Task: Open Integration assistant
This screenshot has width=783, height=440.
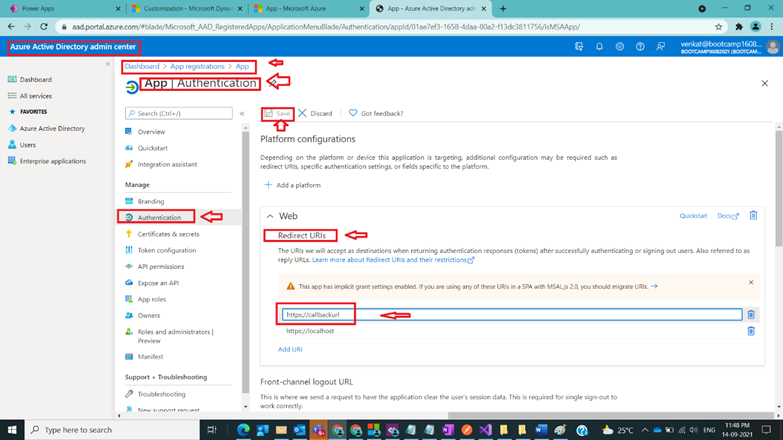Action: [167, 164]
